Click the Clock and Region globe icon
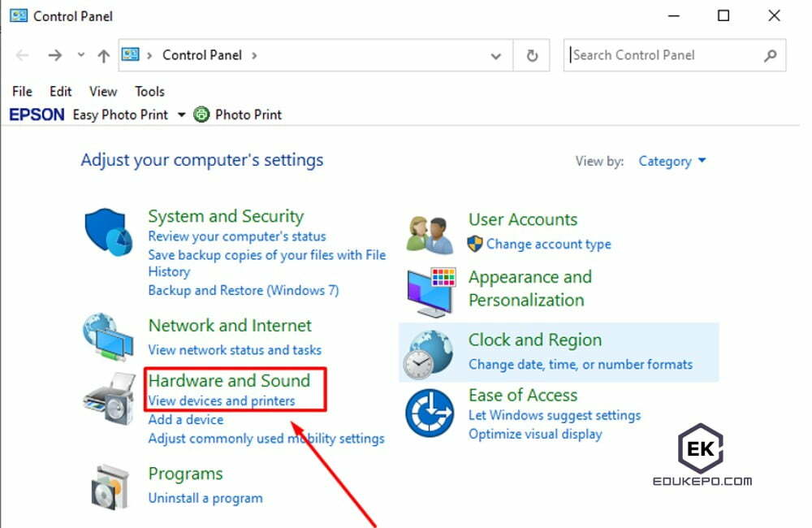Screen dimensions: 812x528 point(430,353)
